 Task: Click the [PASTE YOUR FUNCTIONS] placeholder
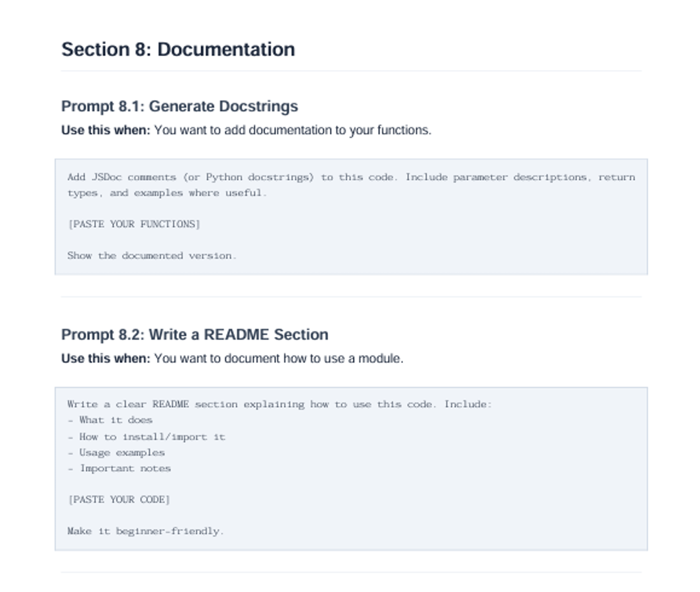pyautogui.click(x=134, y=224)
